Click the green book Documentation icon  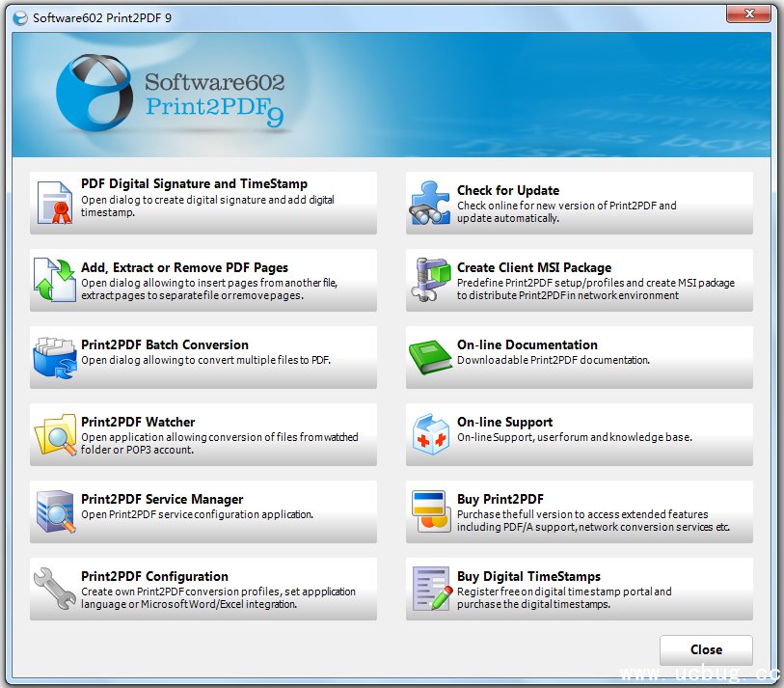click(431, 358)
